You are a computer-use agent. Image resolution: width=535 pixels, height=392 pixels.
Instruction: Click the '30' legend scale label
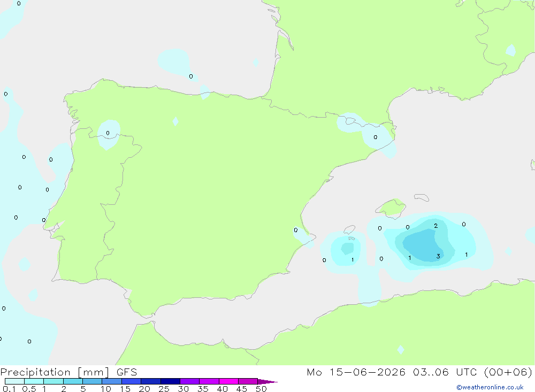[x=184, y=389]
